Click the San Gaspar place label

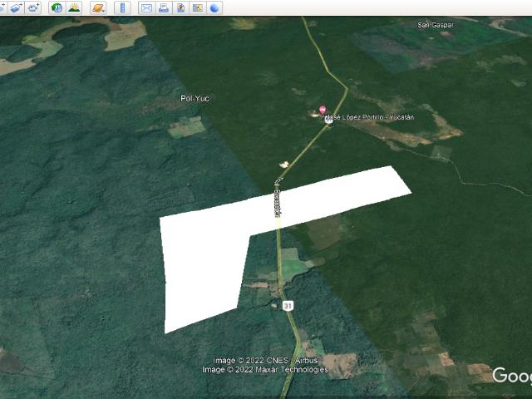(x=436, y=25)
